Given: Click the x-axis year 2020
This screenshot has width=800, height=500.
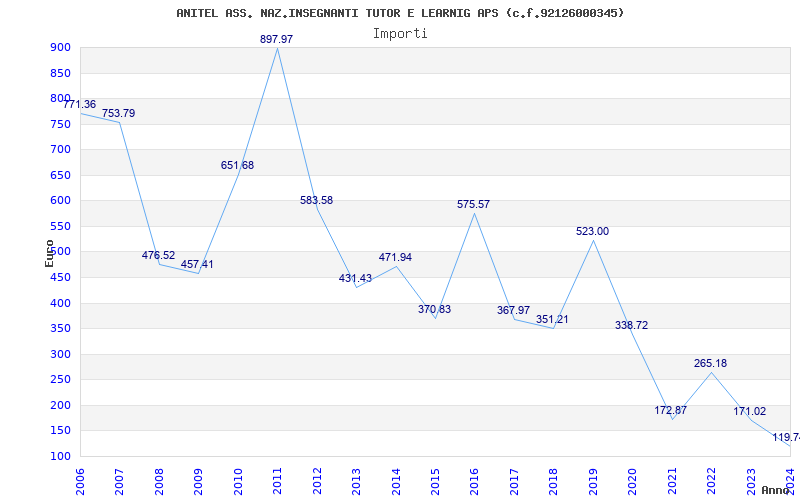Looking at the screenshot, I should tap(633, 482).
